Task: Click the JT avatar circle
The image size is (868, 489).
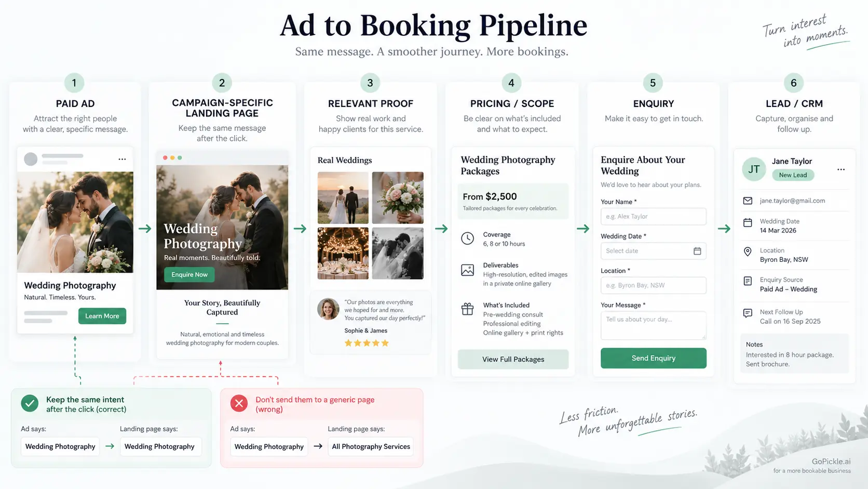Action: tap(754, 169)
